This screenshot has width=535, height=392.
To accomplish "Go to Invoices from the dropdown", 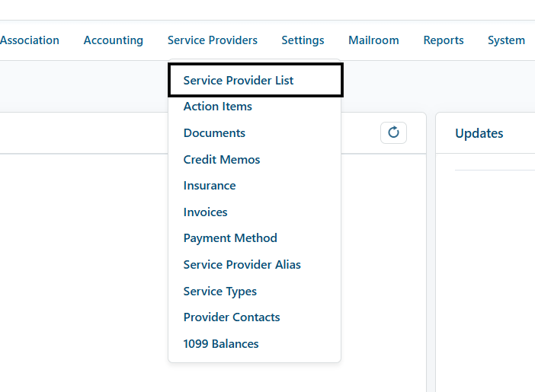I will pyautogui.click(x=206, y=212).
